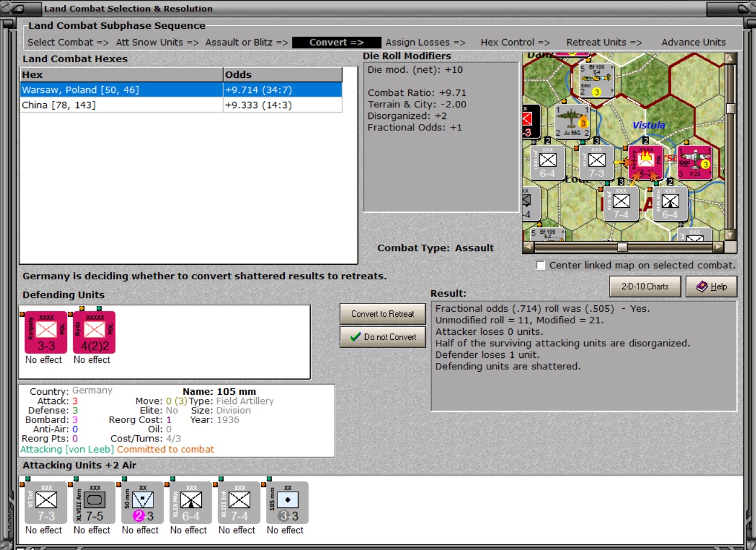Click the Odds column header
This screenshot has height=550, width=756.
coord(283,74)
